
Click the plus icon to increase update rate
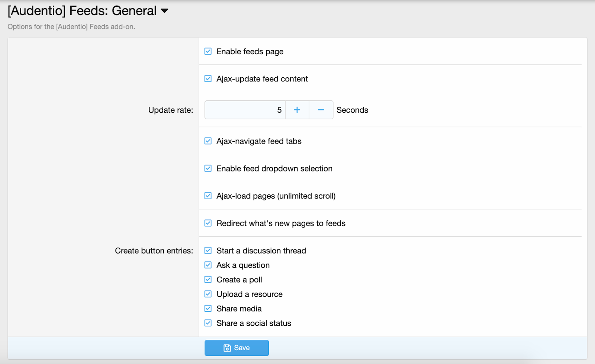click(297, 110)
